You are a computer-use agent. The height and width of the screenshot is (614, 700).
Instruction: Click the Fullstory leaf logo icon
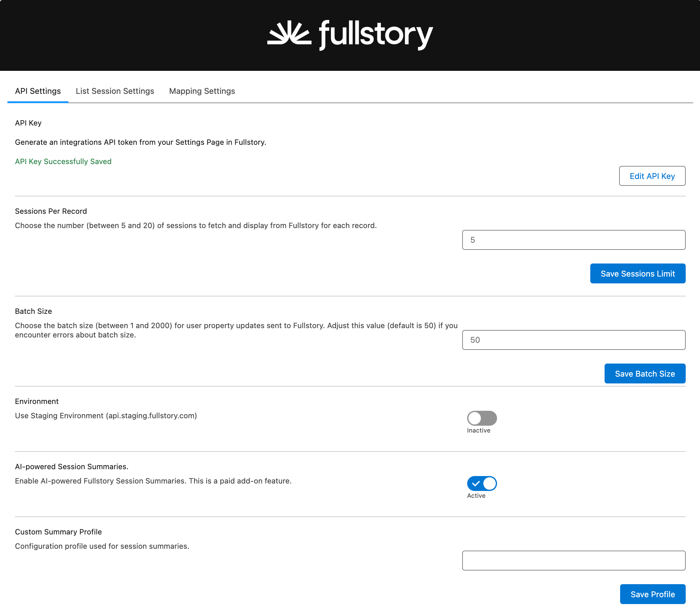click(x=289, y=33)
